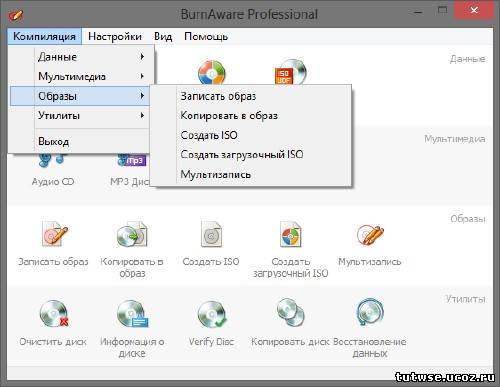The image size is (500, 387).
Task: Click the arrow next to Утилиты
Action: coord(142,115)
